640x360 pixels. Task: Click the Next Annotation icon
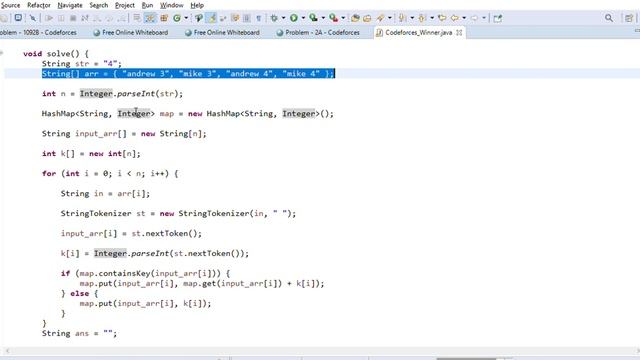point(402,18)
